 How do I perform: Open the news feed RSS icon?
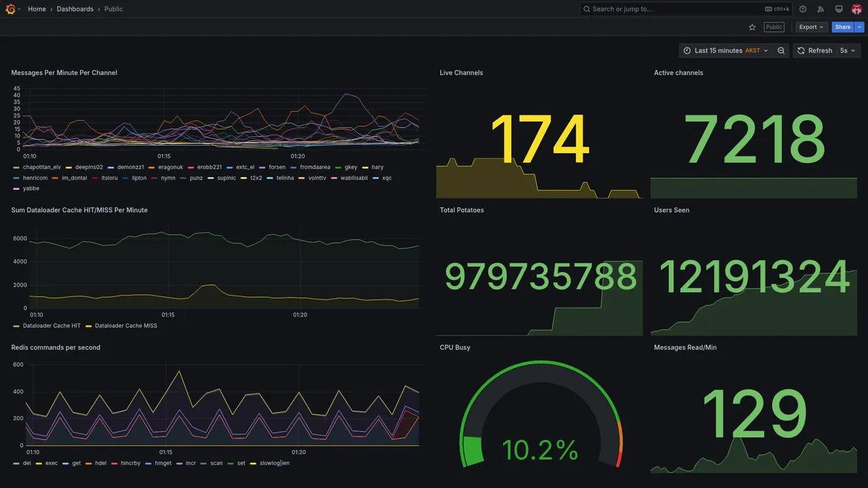pos(821,9)
